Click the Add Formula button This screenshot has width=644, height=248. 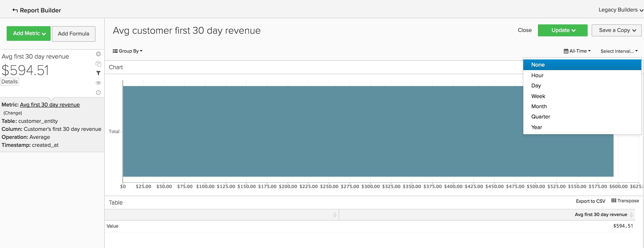(73, 34)
